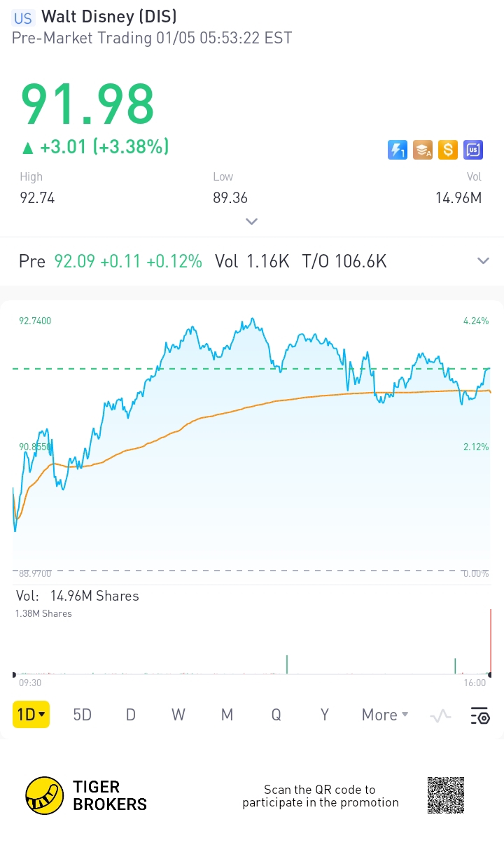
Task: Switch chart to 5D timeframe
Action: point(83,715)
